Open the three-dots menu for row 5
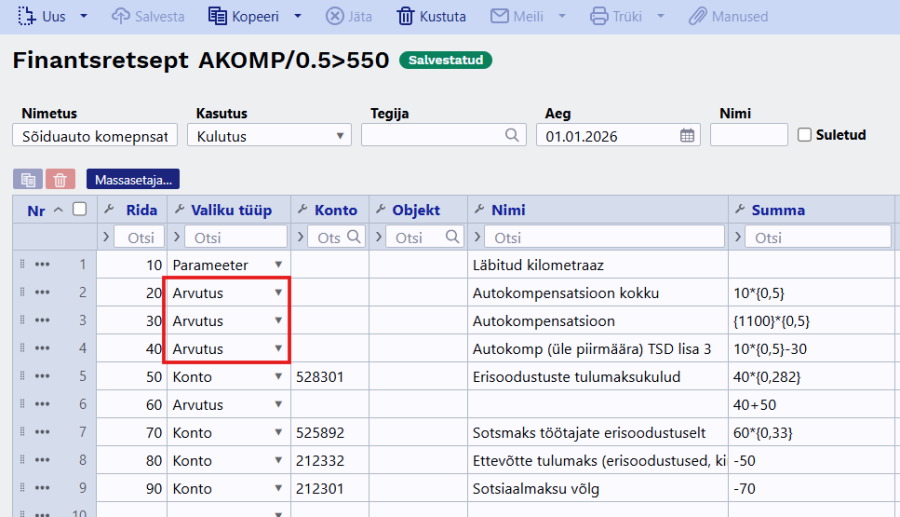Viewport: 900px width, 517px height. (42, 377)
